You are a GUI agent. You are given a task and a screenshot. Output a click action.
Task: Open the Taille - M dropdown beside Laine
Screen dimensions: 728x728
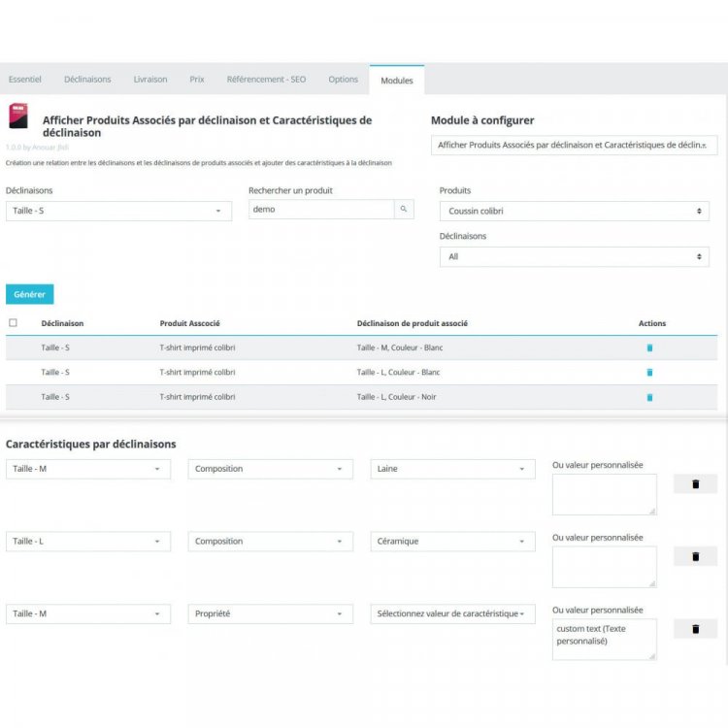click(88, 469)
